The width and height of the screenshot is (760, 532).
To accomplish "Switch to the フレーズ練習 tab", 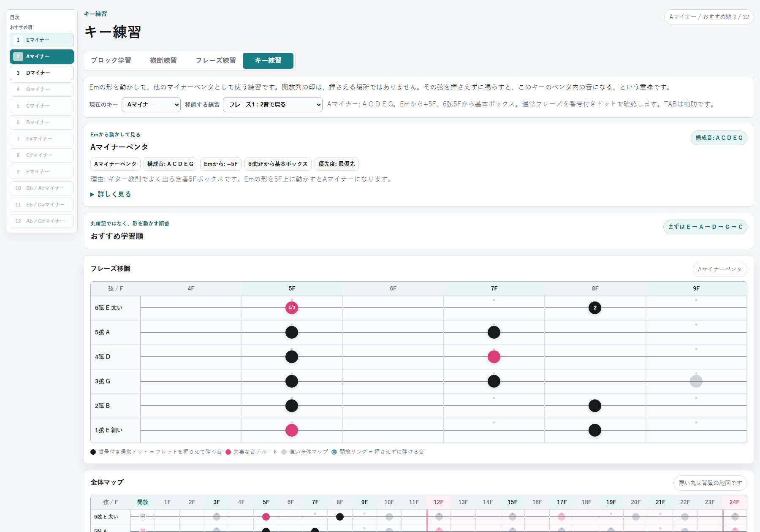I will (x=216, y=61).
